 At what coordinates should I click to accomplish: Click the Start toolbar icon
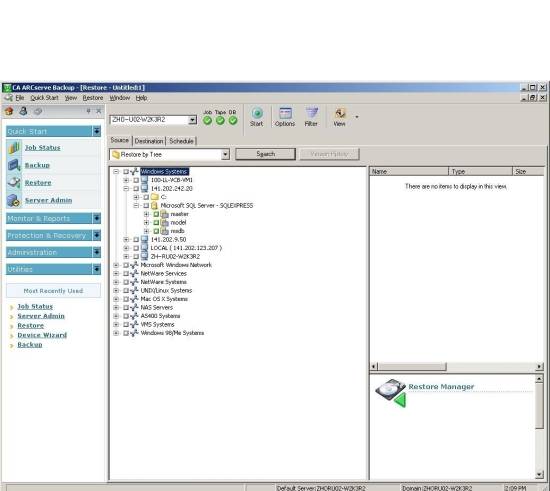257,113
